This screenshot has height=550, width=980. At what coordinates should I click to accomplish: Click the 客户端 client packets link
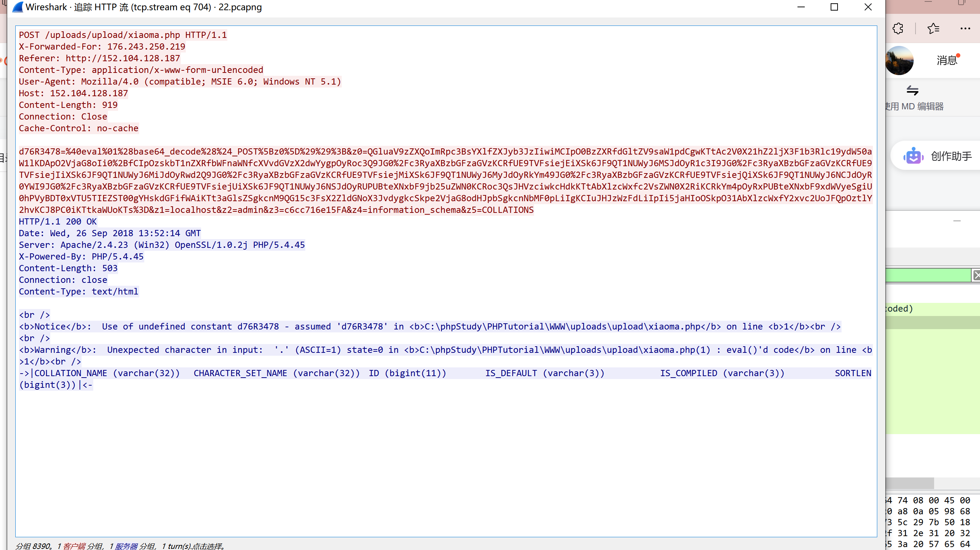point(74,546)
